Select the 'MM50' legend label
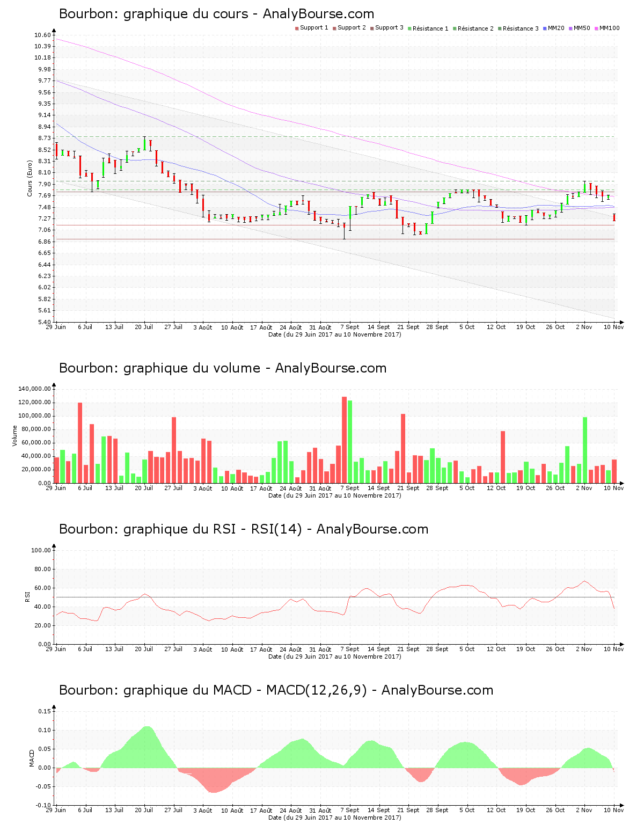The image size is (644, 832). 582,28
